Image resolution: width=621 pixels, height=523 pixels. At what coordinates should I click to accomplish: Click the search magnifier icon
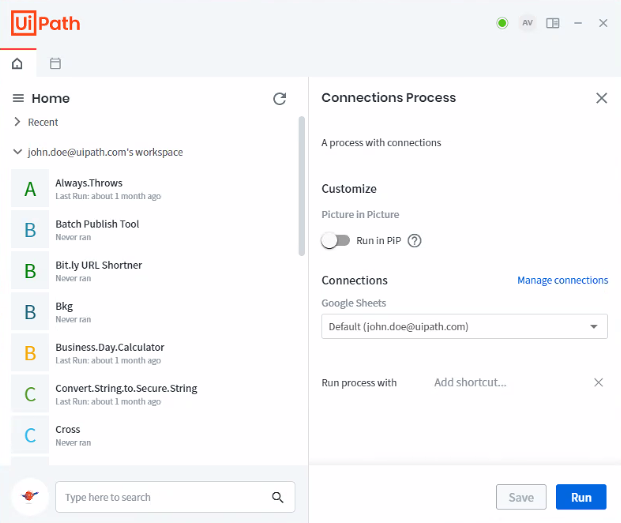278,497
